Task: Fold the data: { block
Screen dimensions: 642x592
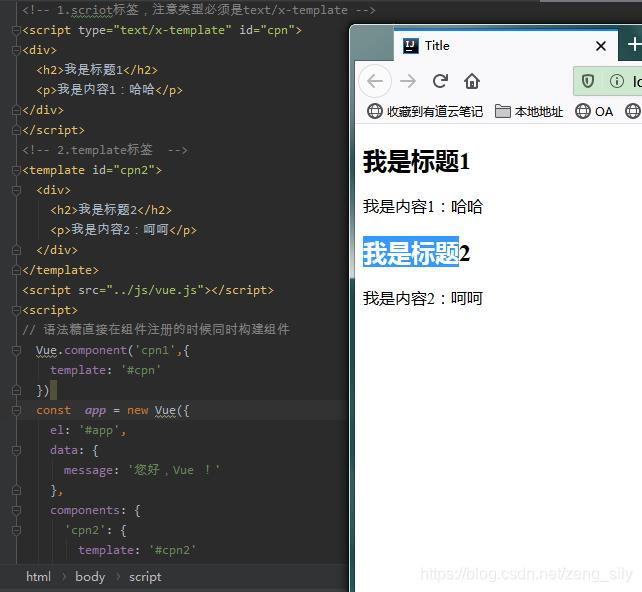Action: pos(16,450)
